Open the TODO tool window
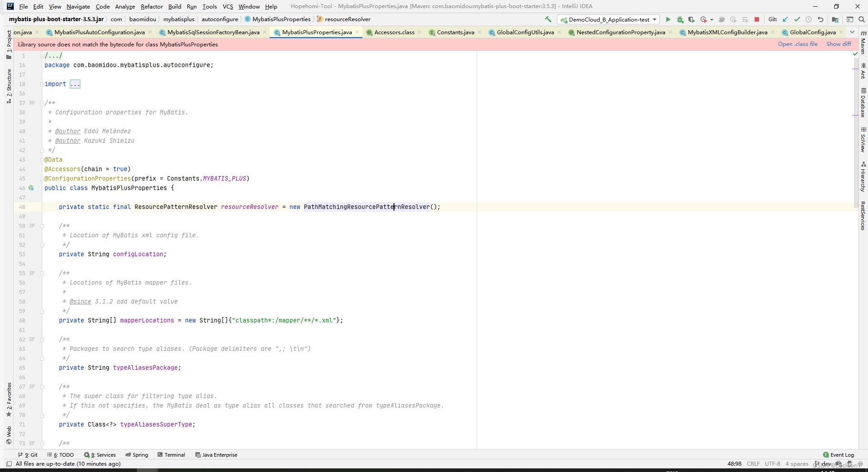This screenshot has width=868, height=472. (60, 455)
